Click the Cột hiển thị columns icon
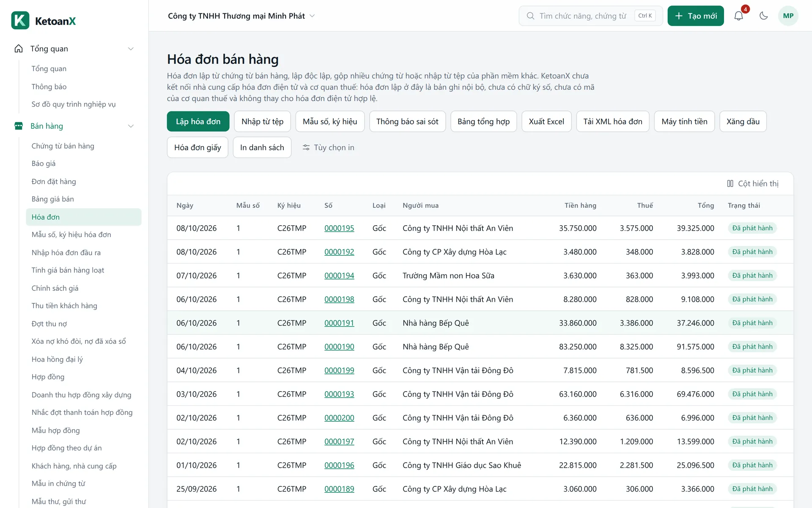Image resolution: width=812 pixels, height=508 pixels. coord(730,183)
